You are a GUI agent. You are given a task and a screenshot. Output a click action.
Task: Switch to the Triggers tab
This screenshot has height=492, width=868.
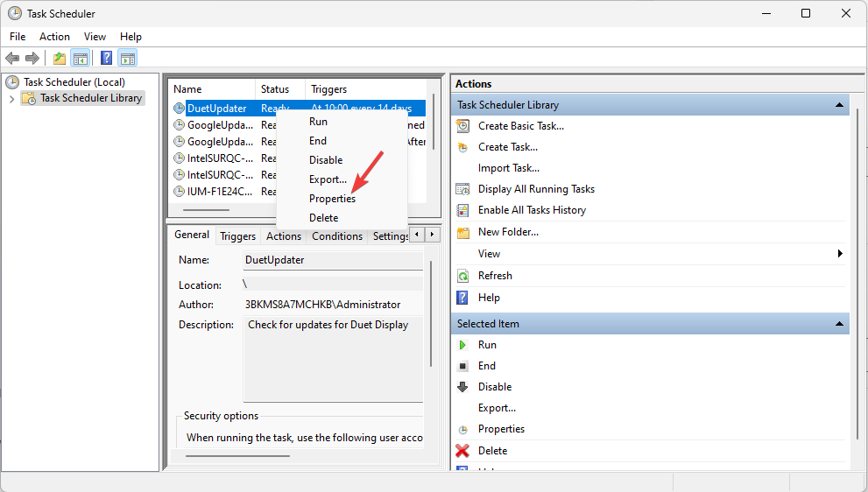[x=237, y=236]
